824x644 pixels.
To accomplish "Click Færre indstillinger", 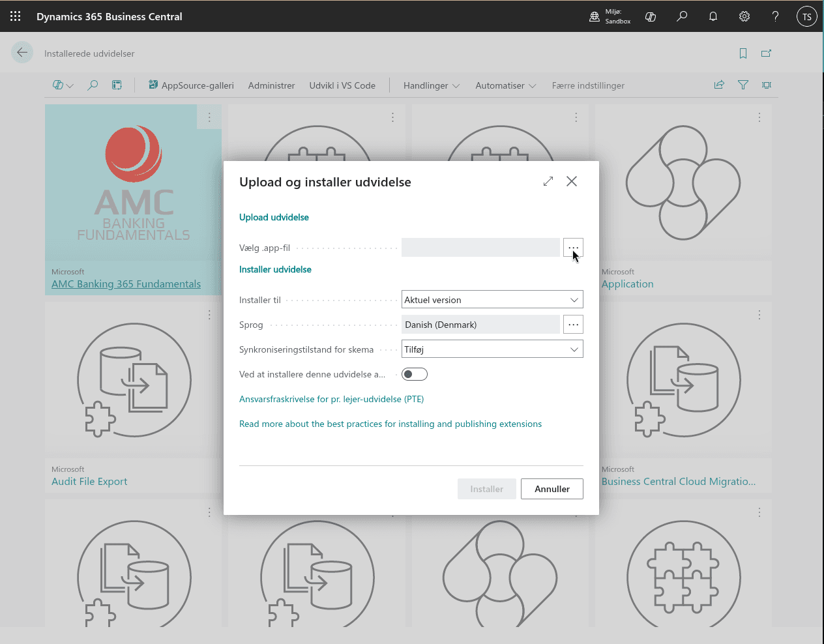I will pyautogui.click(x=588, y=85).
